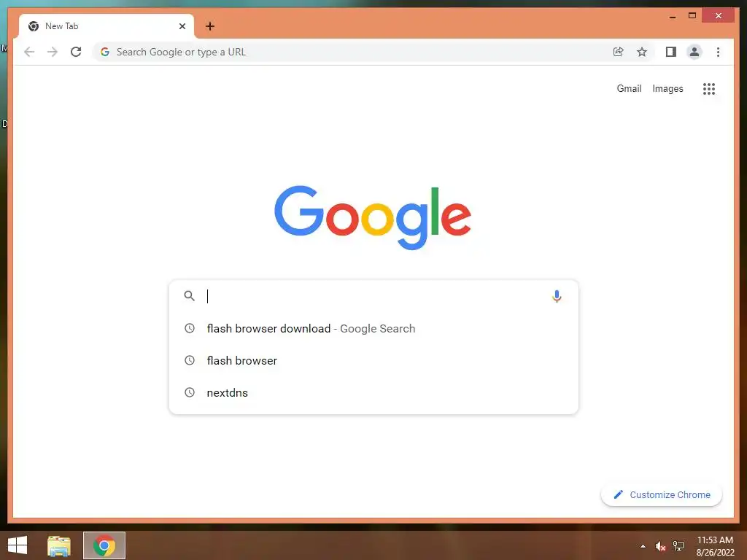The height and width of the screenshot is (560, 747).
Task: Open the taskbar clock and date
Action: coord(715,546)
